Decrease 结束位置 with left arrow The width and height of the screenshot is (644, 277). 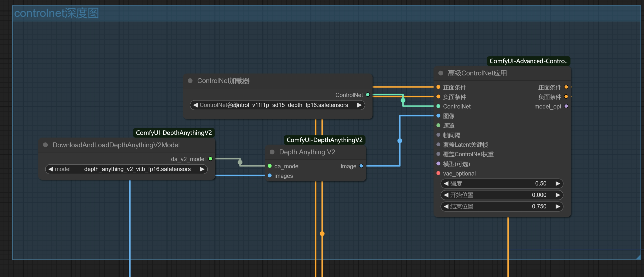[x=446, y=206]
